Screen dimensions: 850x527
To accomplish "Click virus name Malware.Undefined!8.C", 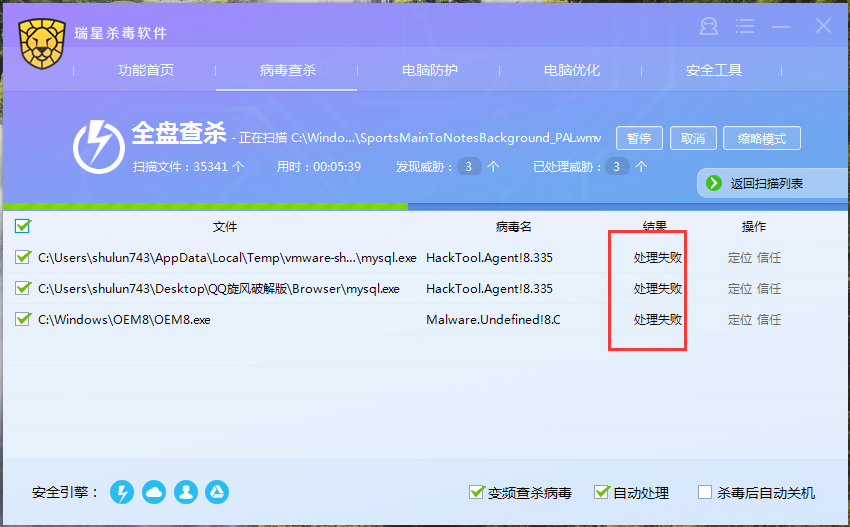I will coord(493,319).
